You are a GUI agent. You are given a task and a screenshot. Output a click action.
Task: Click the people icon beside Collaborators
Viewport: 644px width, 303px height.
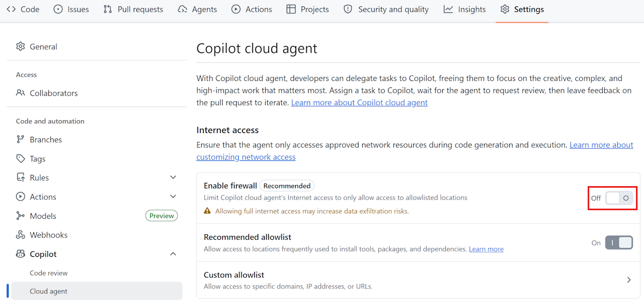point(20,93)
